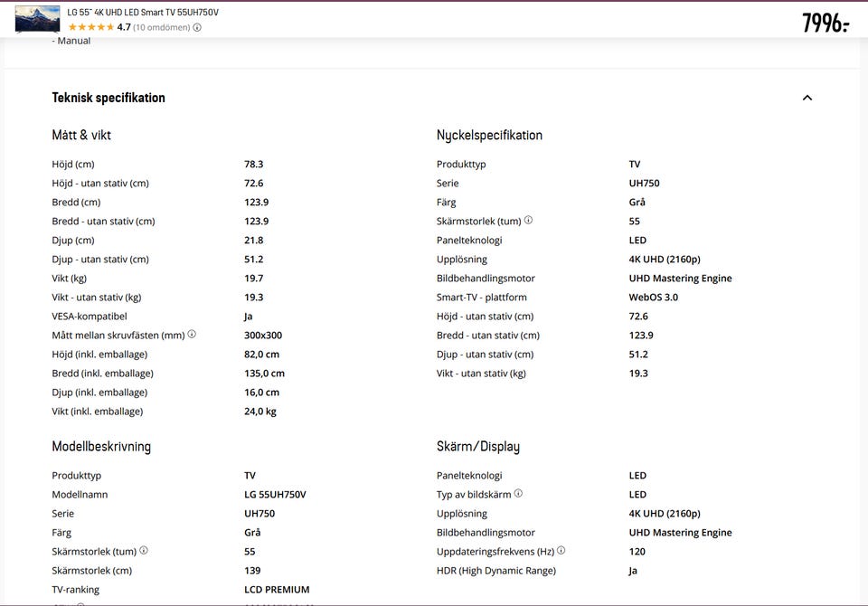868x606 pixels.
Task: Select the Skärm/Display heading
Action: (478, 447)
